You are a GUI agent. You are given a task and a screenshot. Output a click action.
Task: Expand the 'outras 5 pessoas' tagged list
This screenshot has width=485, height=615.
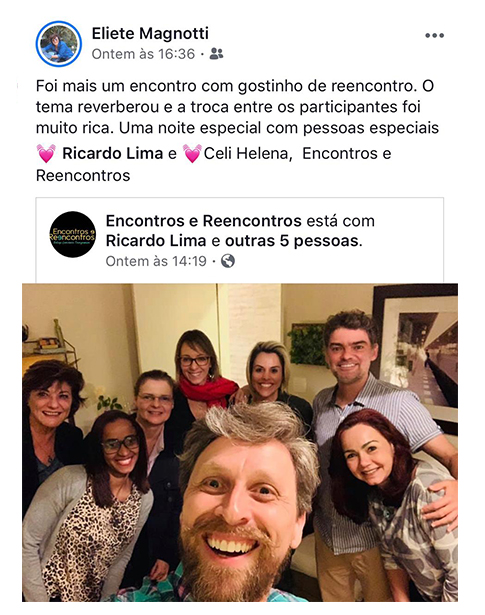pyautogui.click(x=294, y=241)
